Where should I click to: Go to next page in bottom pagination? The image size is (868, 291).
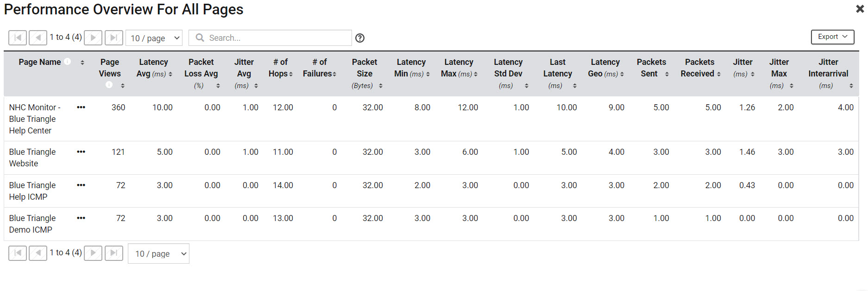93,253
